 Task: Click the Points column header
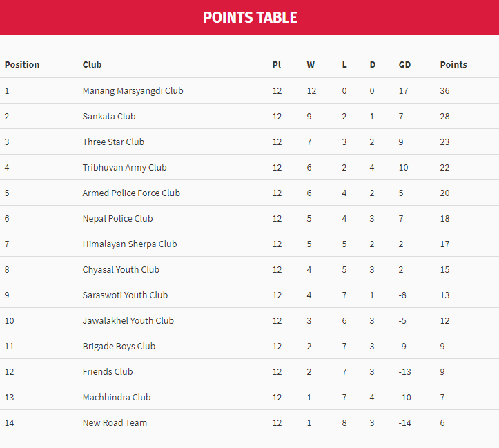point(453,65)
